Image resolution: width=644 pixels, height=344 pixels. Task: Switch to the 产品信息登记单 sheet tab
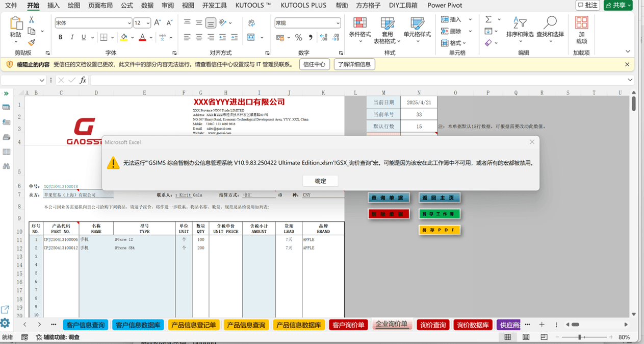(193, 325)
